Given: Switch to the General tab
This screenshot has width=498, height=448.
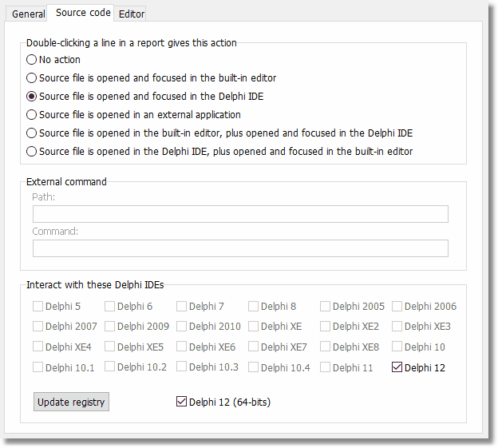Looking at the screenshot, I should pos(28,14).
